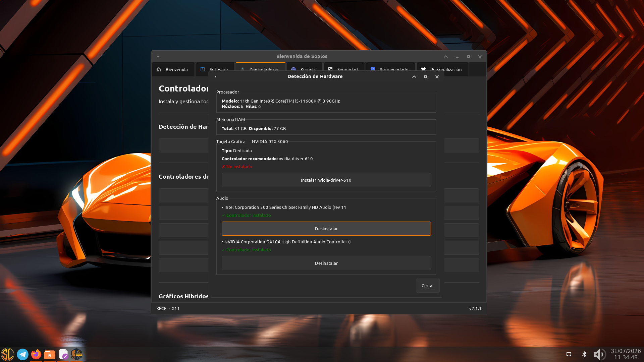This screenshot has width=644, height=362.
Task: Open the taskbar date and time clock
Action: click(626, 354)
